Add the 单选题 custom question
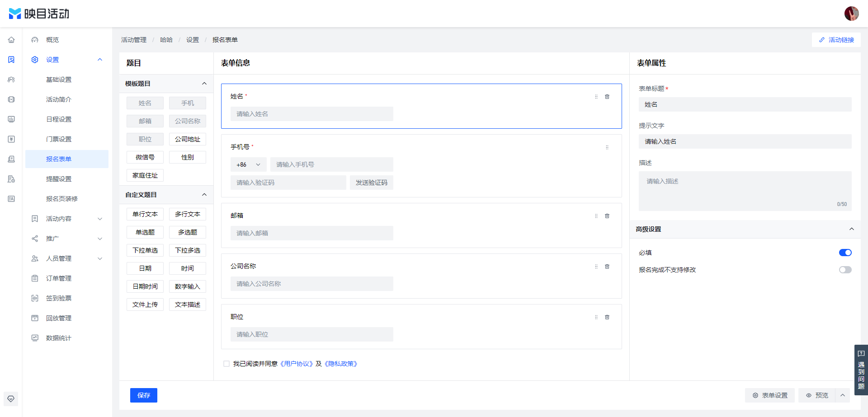 coord(145,232)
